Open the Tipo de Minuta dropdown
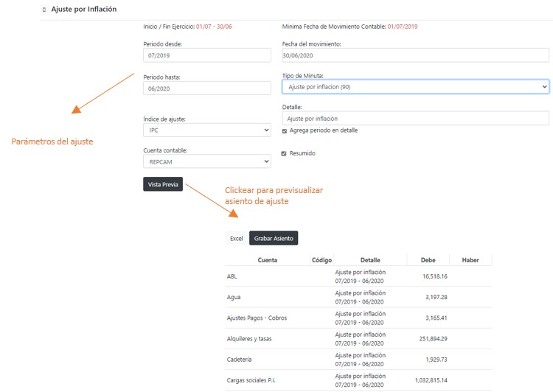Screen dimensions: 553x392 point(415,87)
